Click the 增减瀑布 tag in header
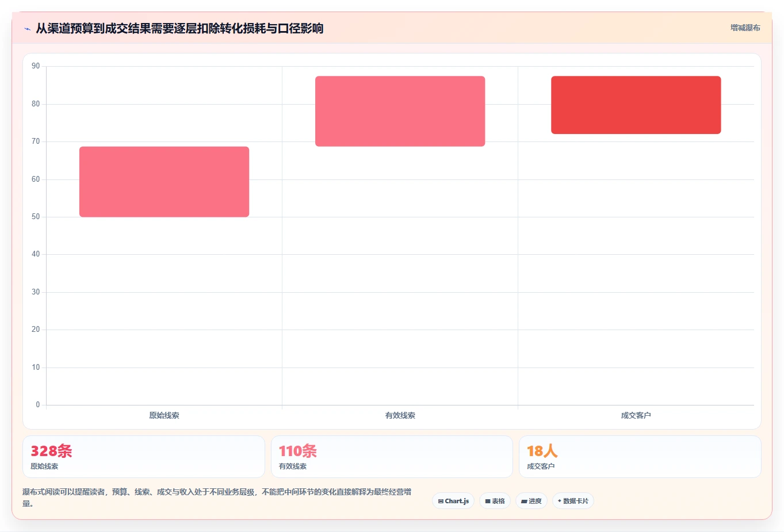The width and height of the screenshot is (784, 532). (x=745, y=28)
